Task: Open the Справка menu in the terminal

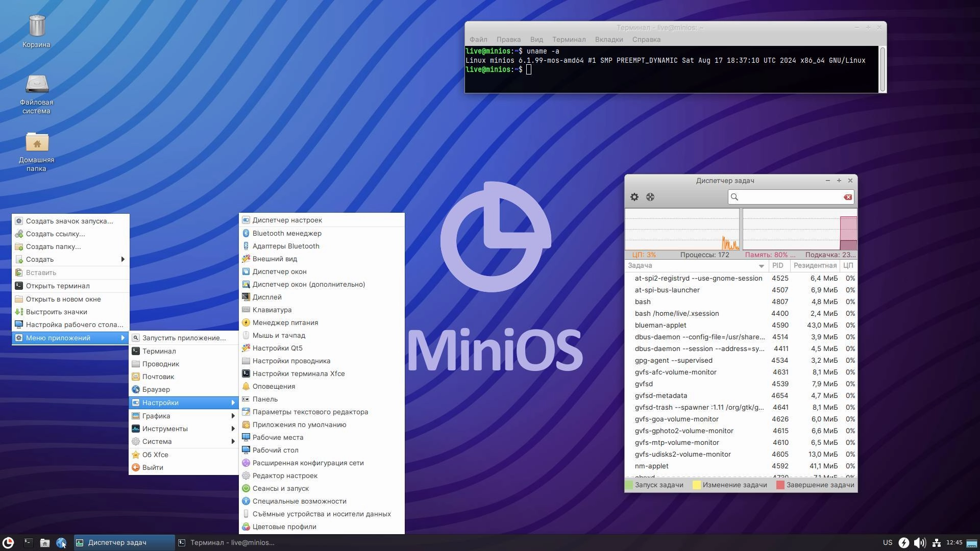Action: [646, 39]
